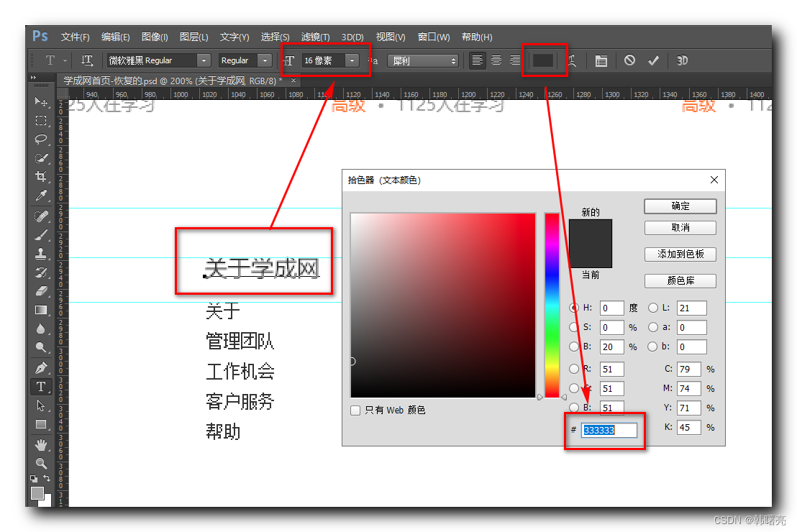Click the text color swatch in options bar
Viewport: 797px width, 532px height.
pos(545,60)
